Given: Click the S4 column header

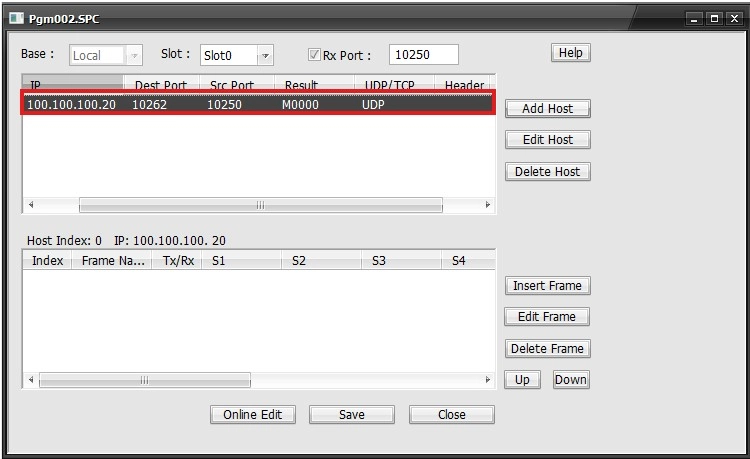Looking at the screenshot, I should pos(468,261).
